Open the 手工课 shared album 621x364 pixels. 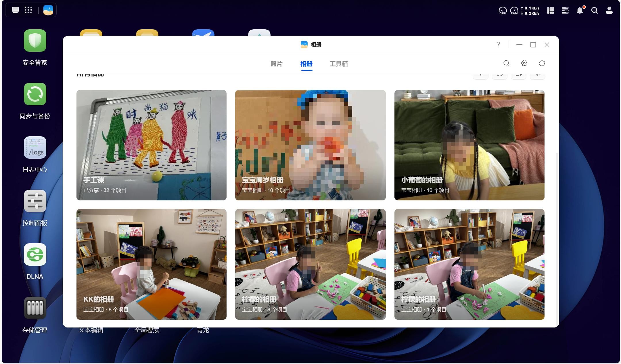click(x=151, y=145)
